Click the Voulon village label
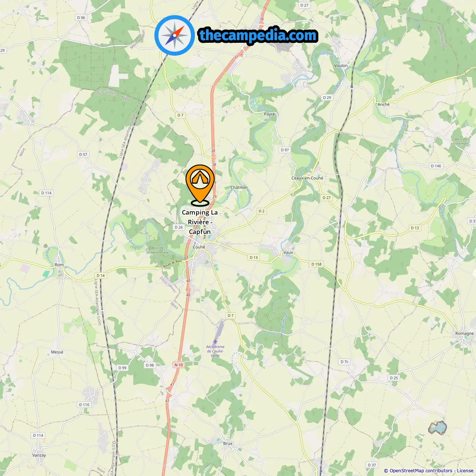This screenshot has width=476, height=476. (341, 65)
